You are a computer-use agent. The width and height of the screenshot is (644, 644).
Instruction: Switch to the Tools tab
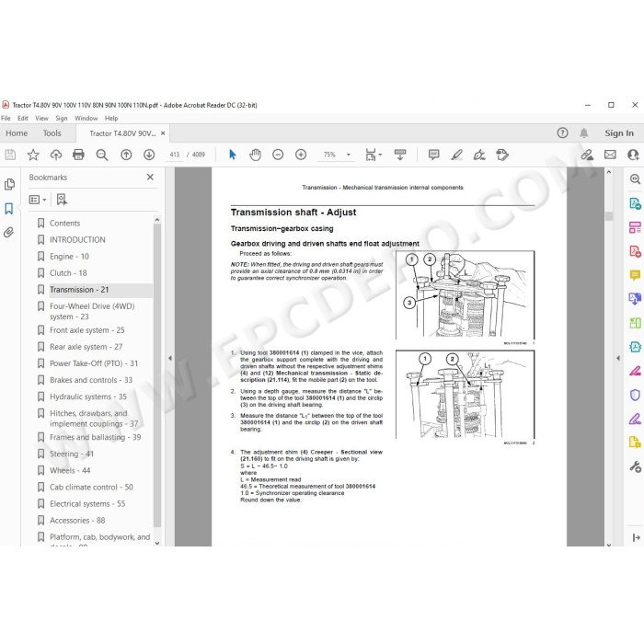click(x=52, y=133)
